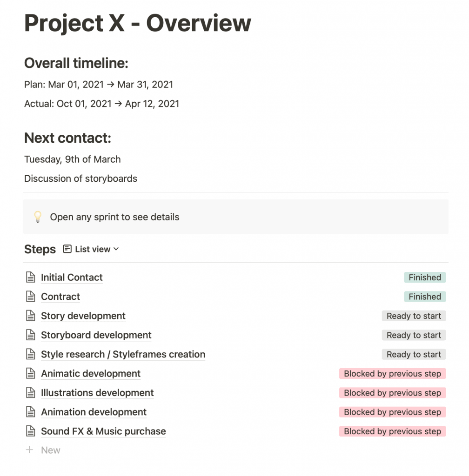Click the page icon beside Storyboard development
Screen dimensions: 469x476
[30, 335]
